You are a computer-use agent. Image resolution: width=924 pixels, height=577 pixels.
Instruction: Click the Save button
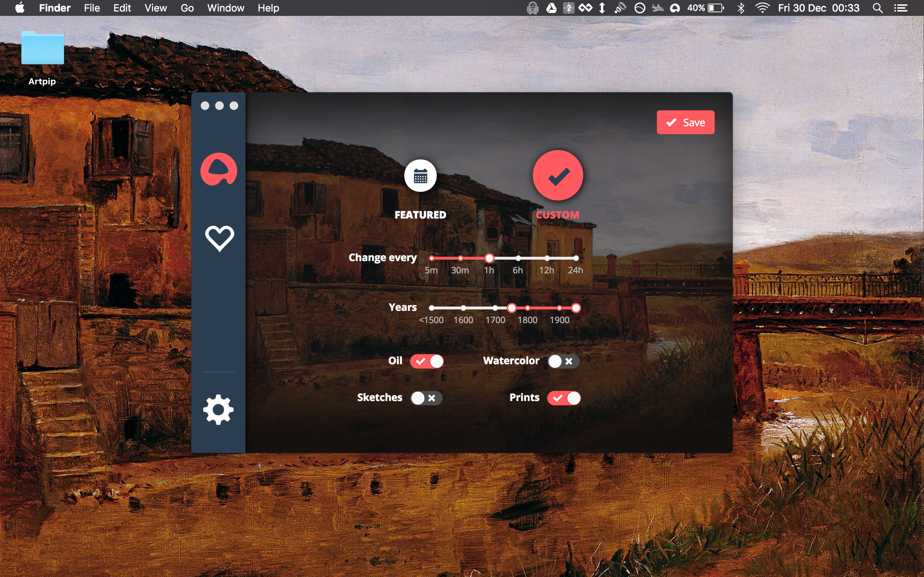click(685, 123)
